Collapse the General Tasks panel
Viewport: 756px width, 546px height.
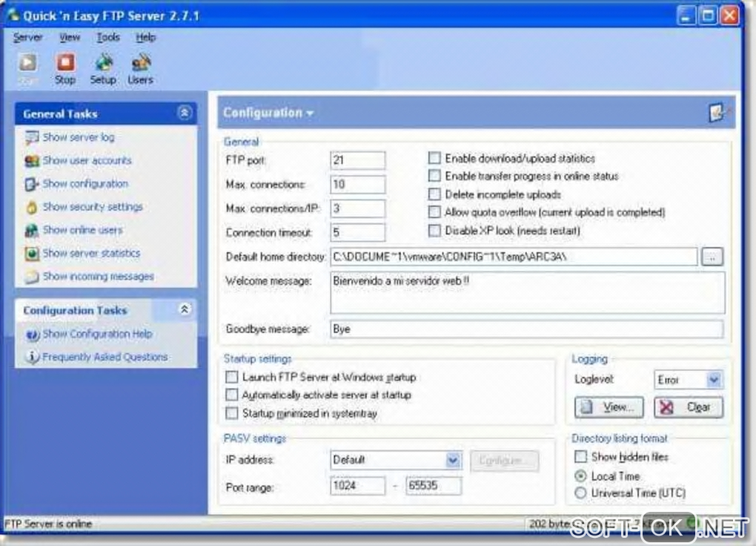(184, 113)
